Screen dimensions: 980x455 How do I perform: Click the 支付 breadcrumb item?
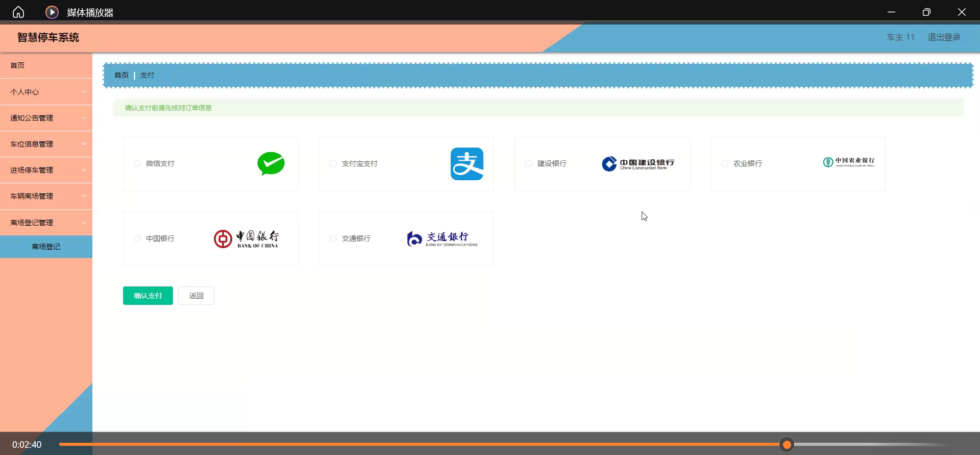click(147, 75)
